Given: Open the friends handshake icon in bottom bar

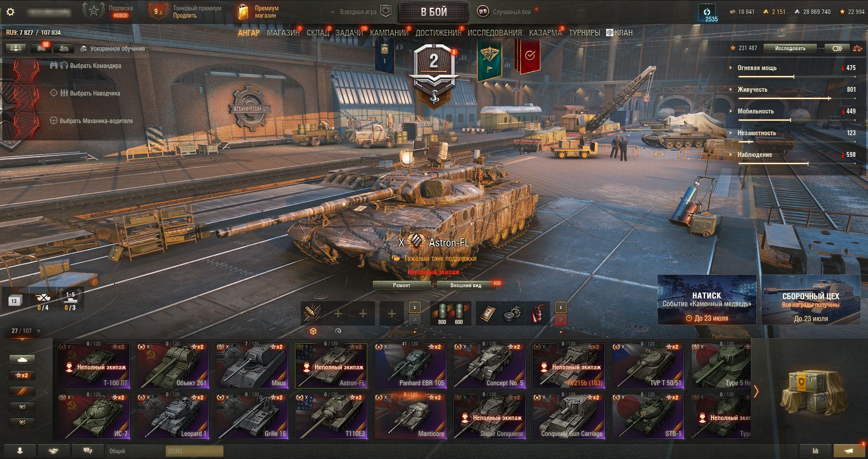Looking at the screenshot, I should [53, 451].
